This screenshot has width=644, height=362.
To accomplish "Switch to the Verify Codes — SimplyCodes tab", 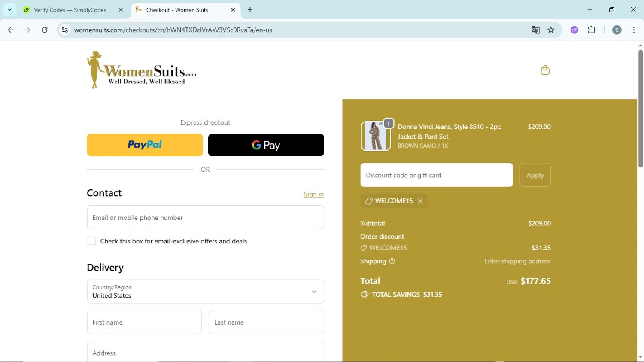I will (70, 10).
